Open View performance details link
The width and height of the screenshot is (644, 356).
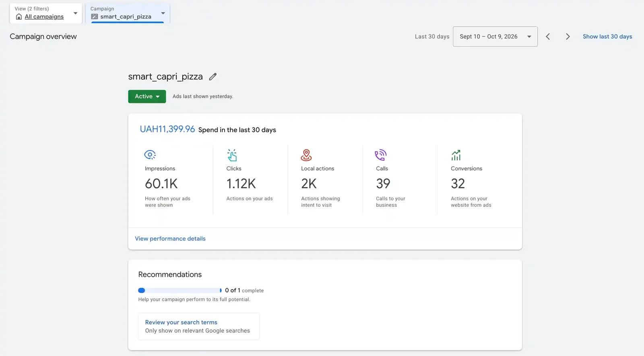(x=170, y=239)
